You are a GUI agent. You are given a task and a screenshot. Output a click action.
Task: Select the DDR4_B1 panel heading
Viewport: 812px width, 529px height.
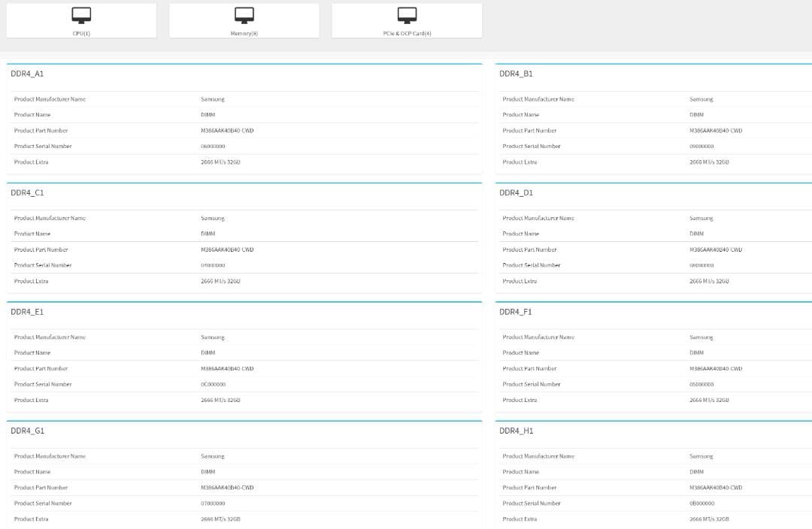(516, 74)
